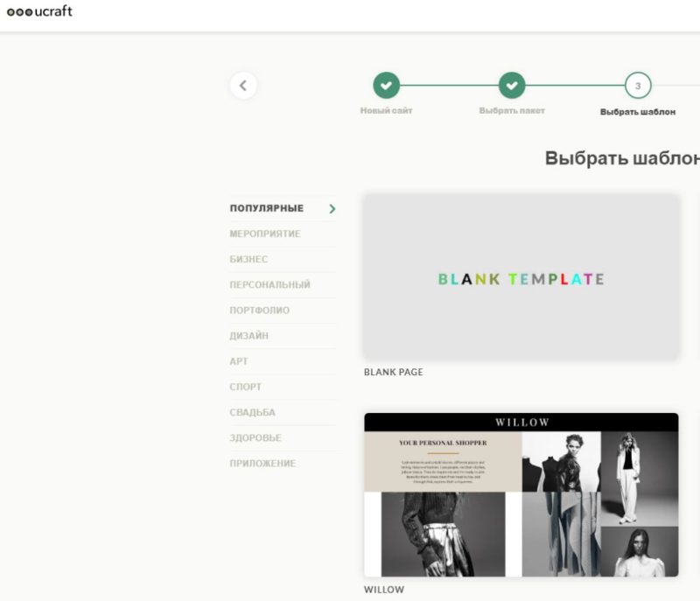Select the completed 'Новый сайт' step checkmark
Viewport: 700px width, 601px height.
coord(386,85)
